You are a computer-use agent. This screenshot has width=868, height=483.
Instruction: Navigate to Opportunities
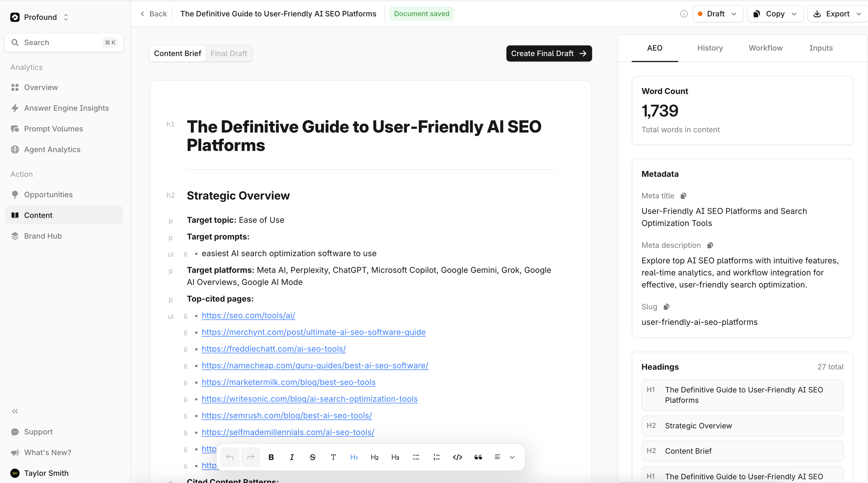click(64, 194)
